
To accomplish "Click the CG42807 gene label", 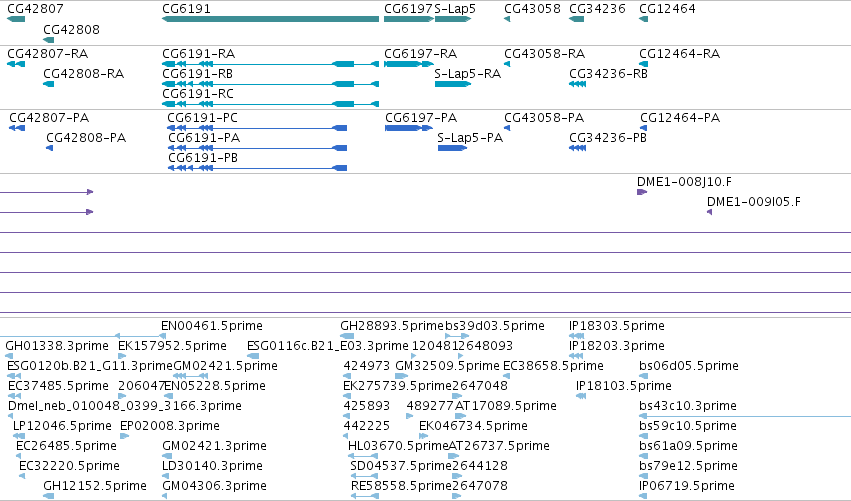I will (35, 9).
